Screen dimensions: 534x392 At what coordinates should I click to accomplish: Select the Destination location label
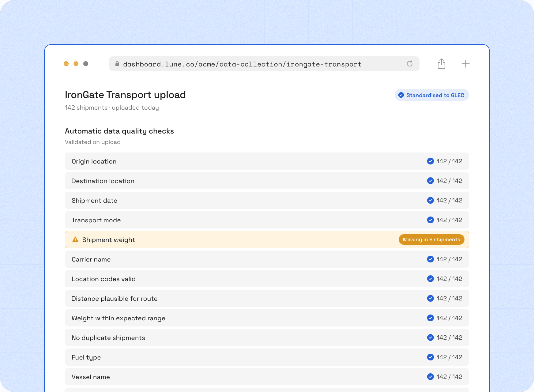pos(103,181)
